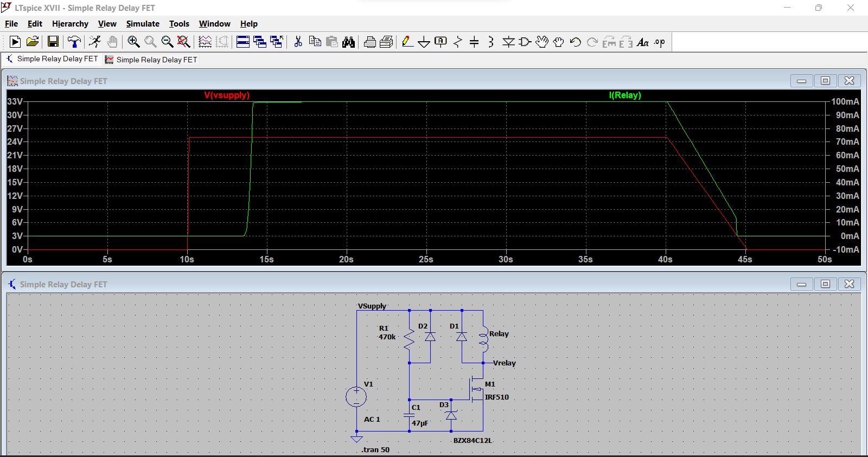Minimize the schematic pane window
The image size is (868, 457).
point(801,284)
